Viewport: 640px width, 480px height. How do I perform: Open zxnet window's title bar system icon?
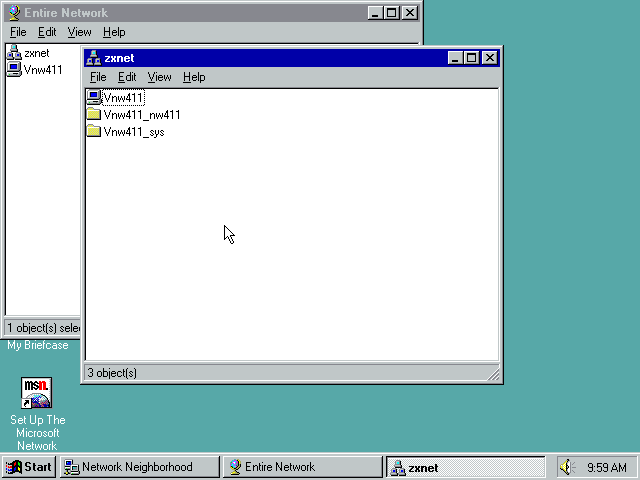tap(93, 58)
